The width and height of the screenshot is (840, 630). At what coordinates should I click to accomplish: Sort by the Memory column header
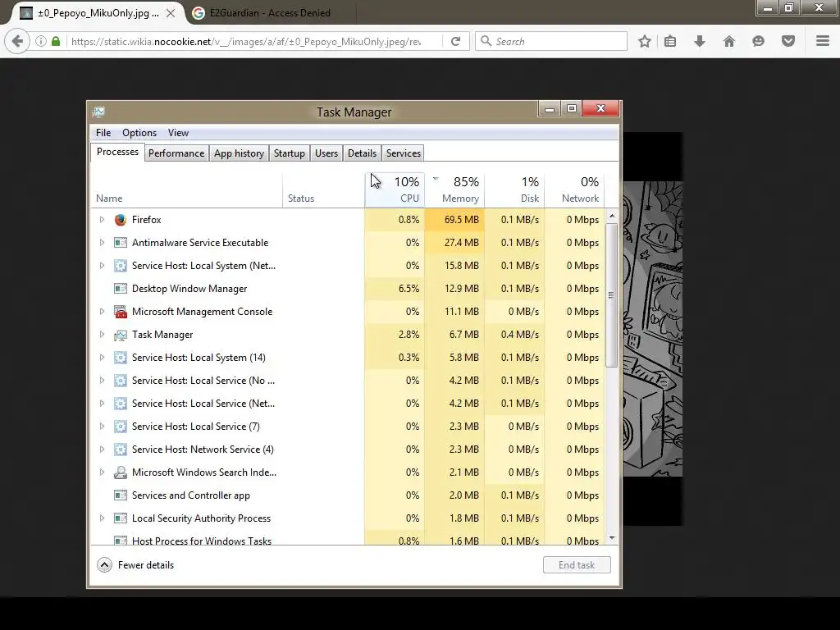[454, 189]
